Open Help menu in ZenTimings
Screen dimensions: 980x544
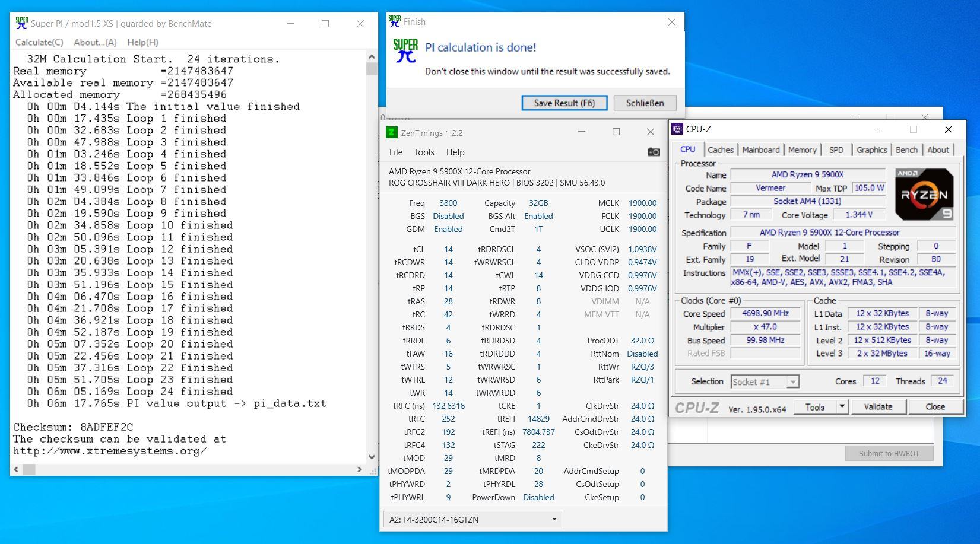click(455, 152)
